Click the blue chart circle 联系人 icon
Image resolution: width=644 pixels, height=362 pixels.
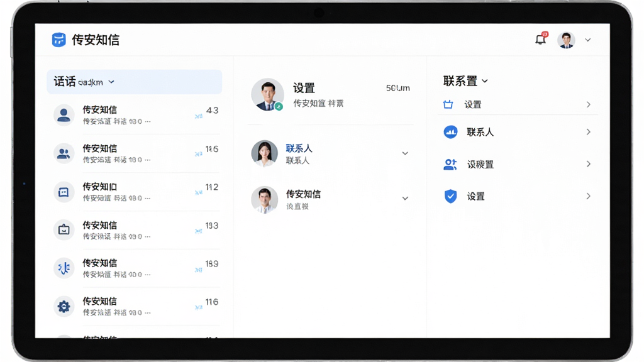coord(450,132)
